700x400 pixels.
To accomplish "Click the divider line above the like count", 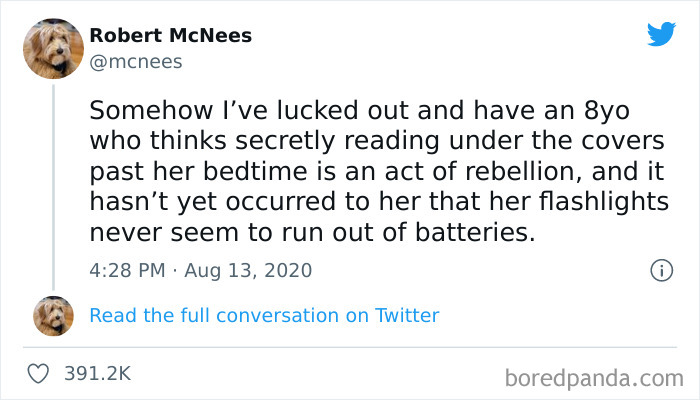I will point(350,347).
